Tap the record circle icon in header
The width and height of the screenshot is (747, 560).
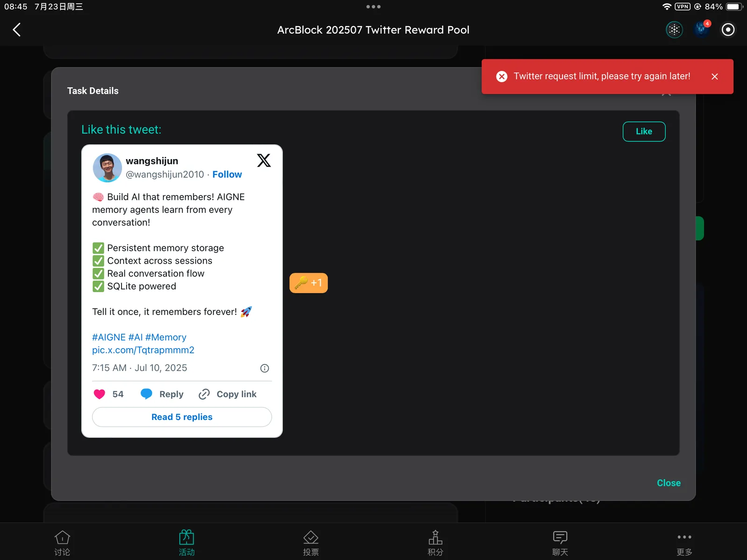point(728,30)
